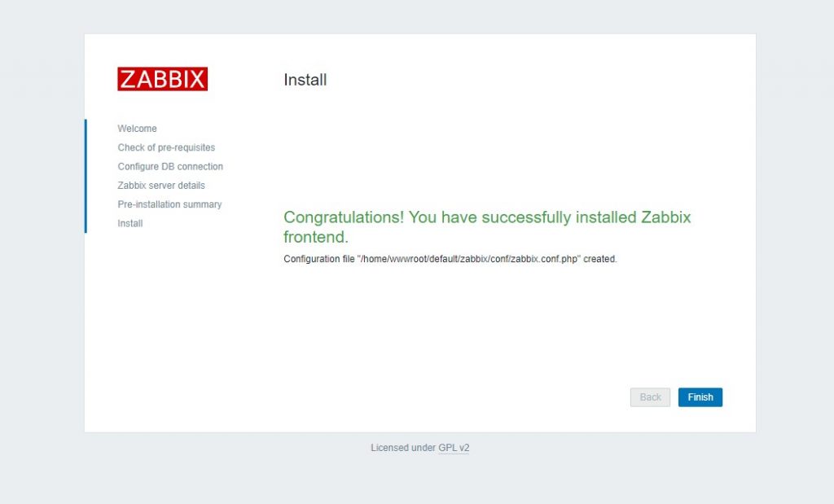
Task: Select the Welcome step in sidebar
Action: pyautogui.click(x=137, y=129)
